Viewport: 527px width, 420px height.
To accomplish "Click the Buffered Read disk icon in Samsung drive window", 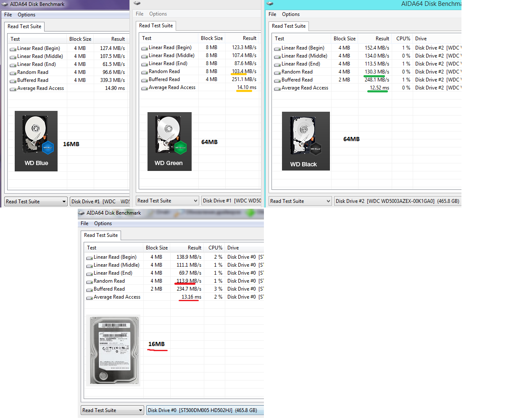I will (90, 289).
